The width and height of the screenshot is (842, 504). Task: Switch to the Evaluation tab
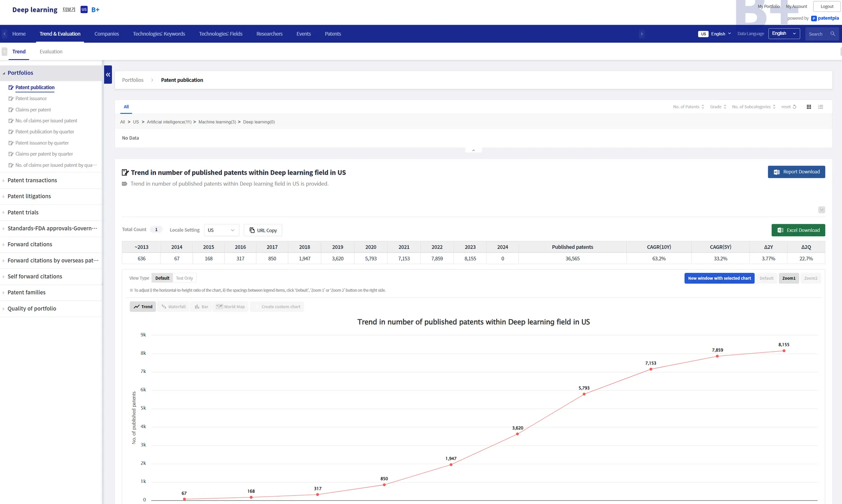pyautogui.click(x=51, y=52)
